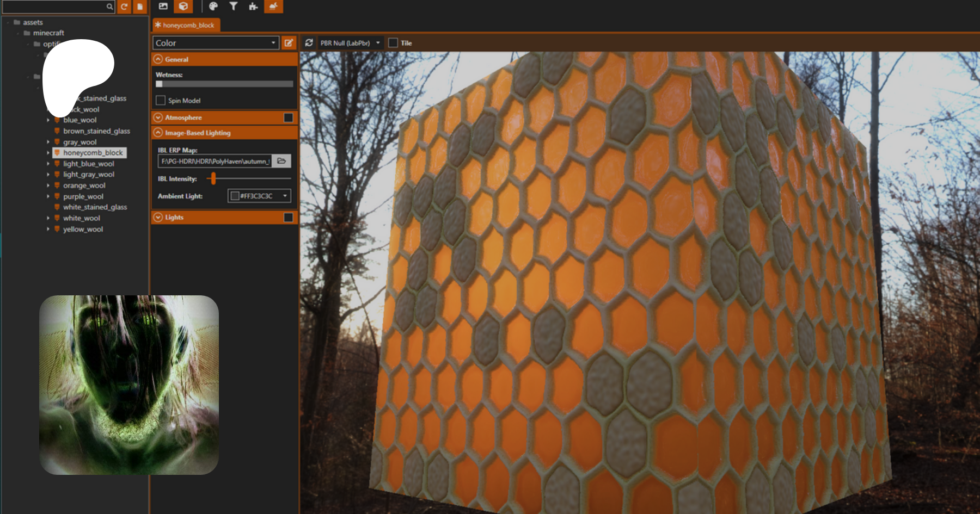This screenshot has width=980, height=514.
Task: Open the color palette tool
Action: (x=213, y=6)
